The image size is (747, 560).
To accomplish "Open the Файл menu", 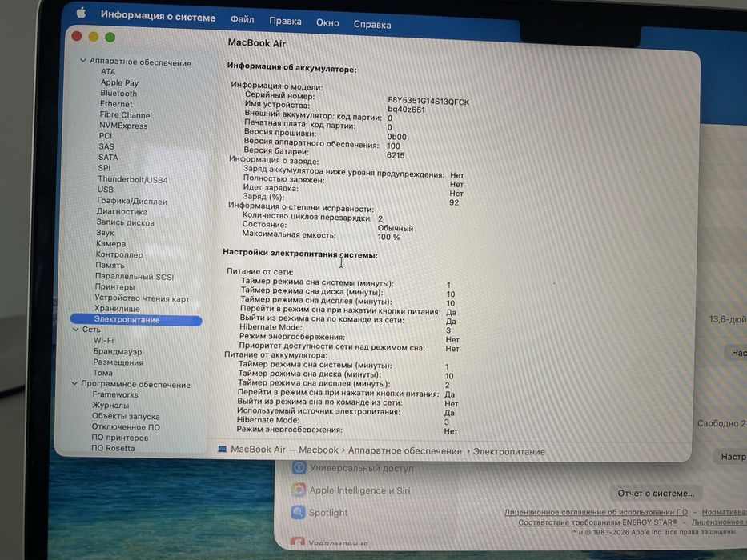I will pyautogui.click(x=243, y=19).
